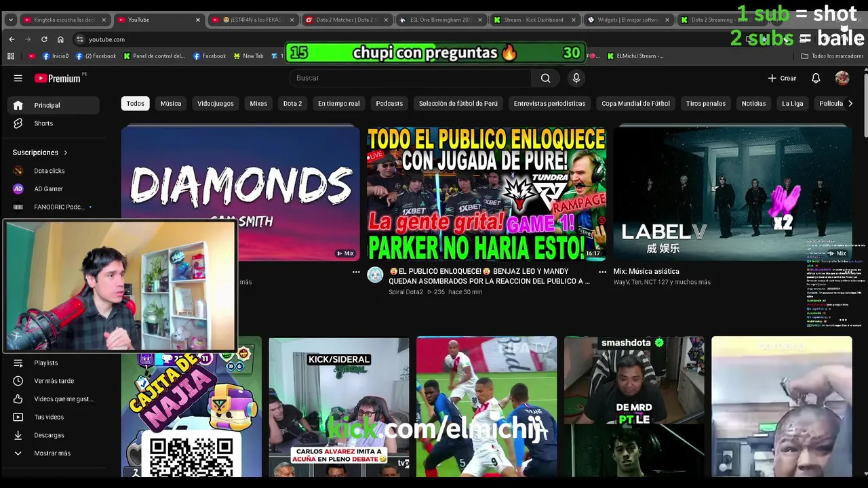Open Playlists in the sidebar

pos(54,363)
